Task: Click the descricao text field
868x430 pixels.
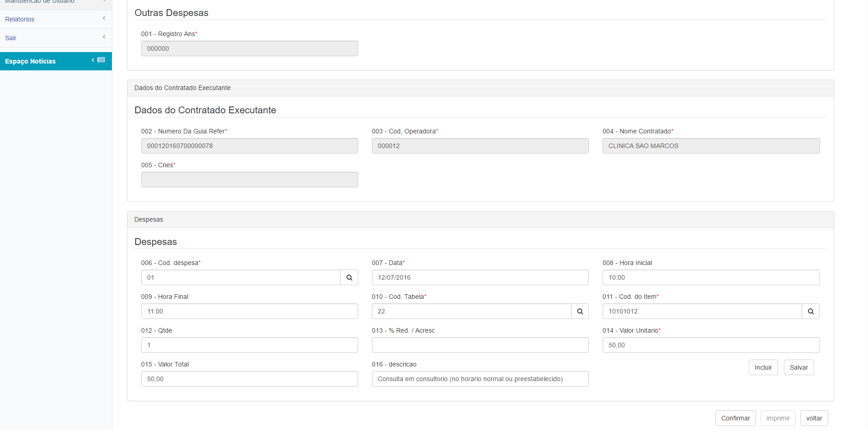Action: point(480,379)
